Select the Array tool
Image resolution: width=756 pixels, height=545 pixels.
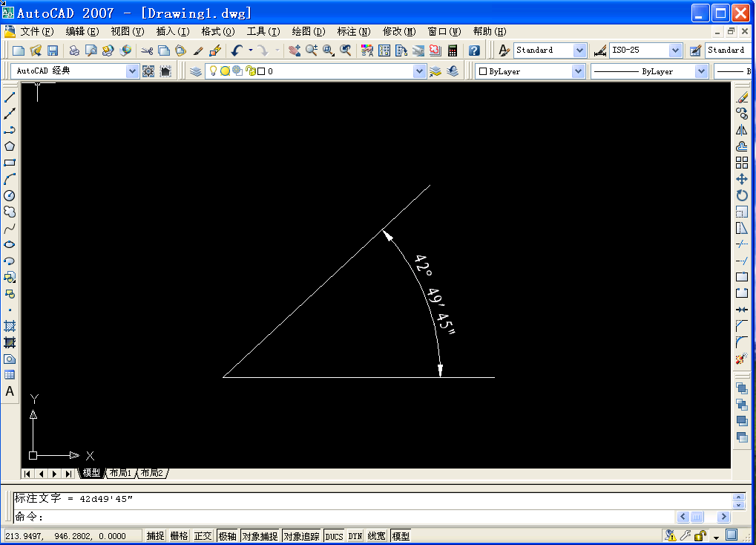tap(742, 163)
